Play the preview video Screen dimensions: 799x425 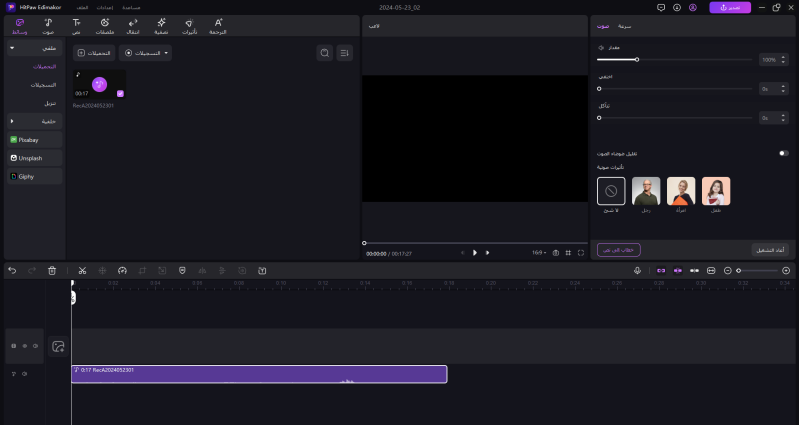(x=475, y=253)
